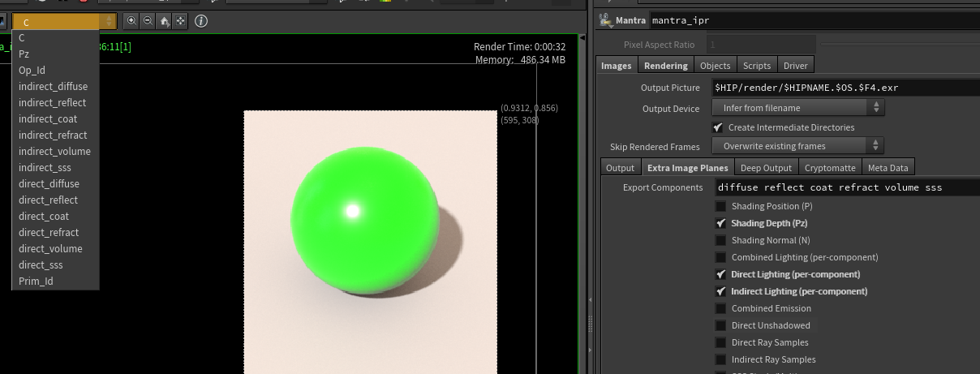Choose the indirect_reflect image plane

click(x=52, y=102)
